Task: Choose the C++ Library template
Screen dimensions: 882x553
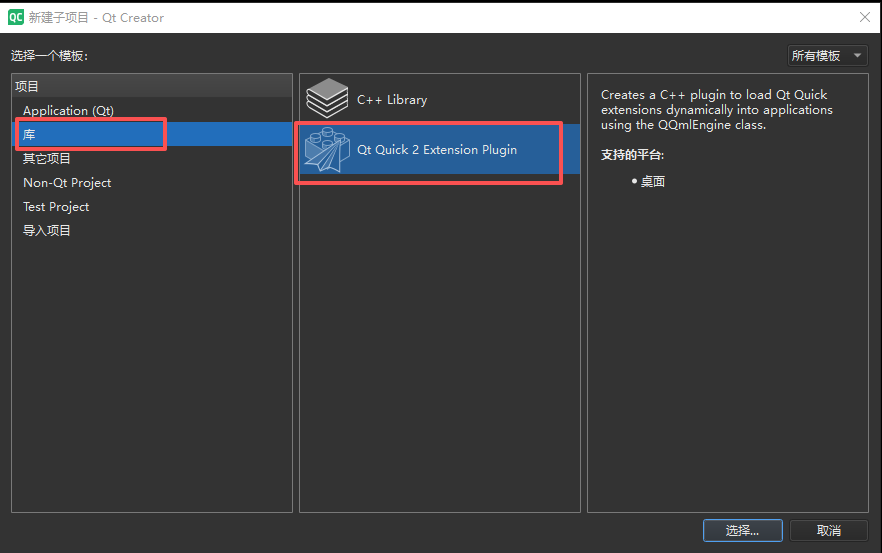Action: pyautogui.click(x=440, y=99)
